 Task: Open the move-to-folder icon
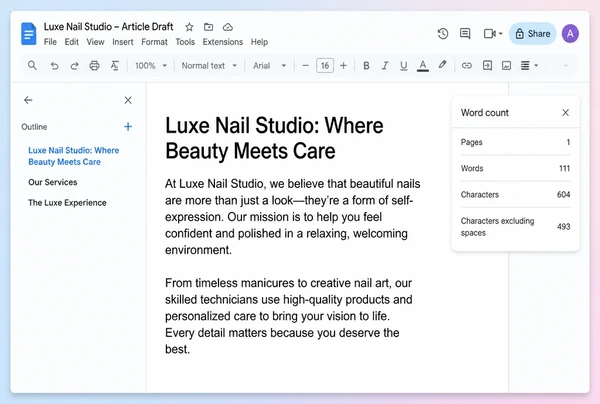click(209, 27)
